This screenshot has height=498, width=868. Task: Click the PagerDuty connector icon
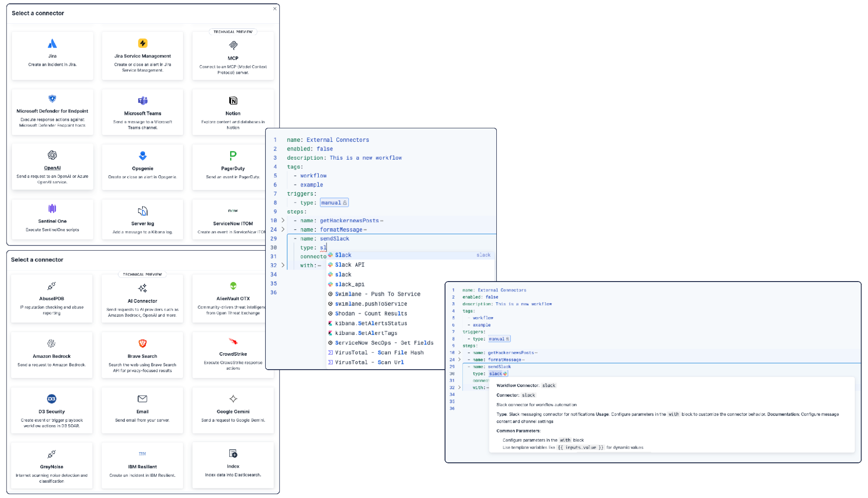click(233, 155)
